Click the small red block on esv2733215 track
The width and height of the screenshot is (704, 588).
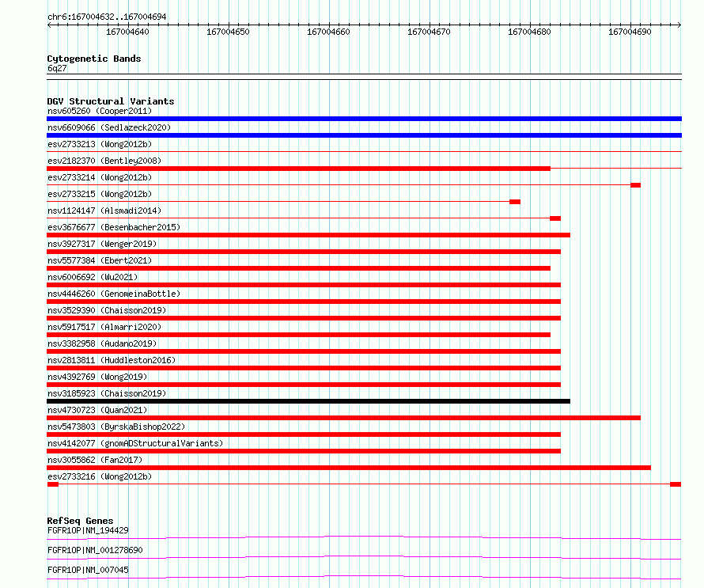[x=515, y=202]
